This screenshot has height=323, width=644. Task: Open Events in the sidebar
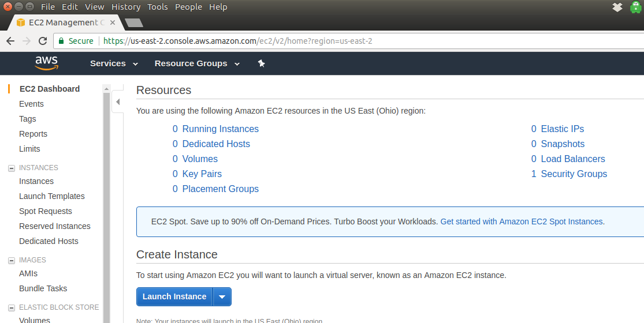(x=31, y=104)
